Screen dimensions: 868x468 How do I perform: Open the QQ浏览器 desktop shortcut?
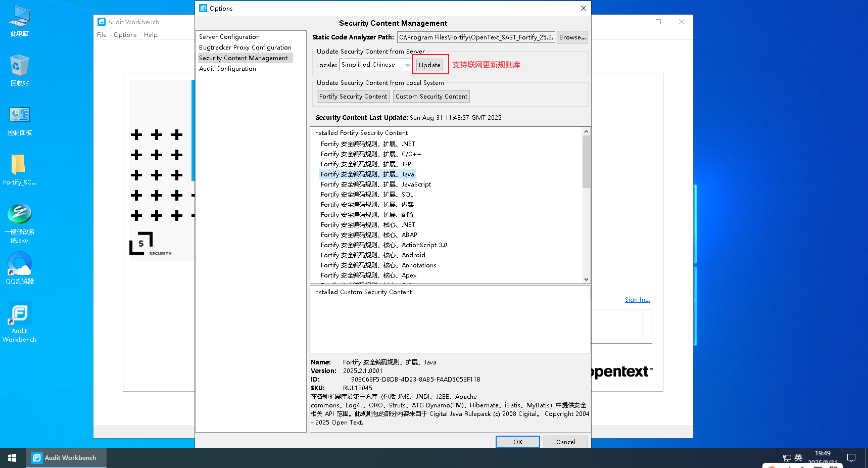[x=20, y=268]
